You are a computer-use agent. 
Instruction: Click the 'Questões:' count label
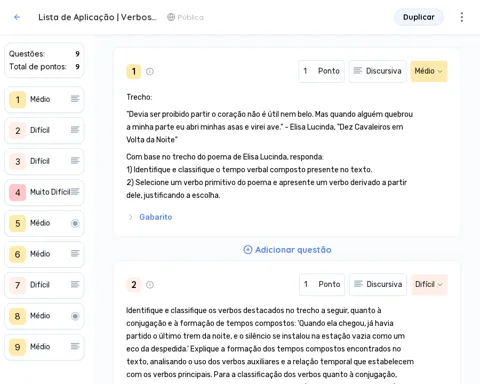(x=27, y=54)
